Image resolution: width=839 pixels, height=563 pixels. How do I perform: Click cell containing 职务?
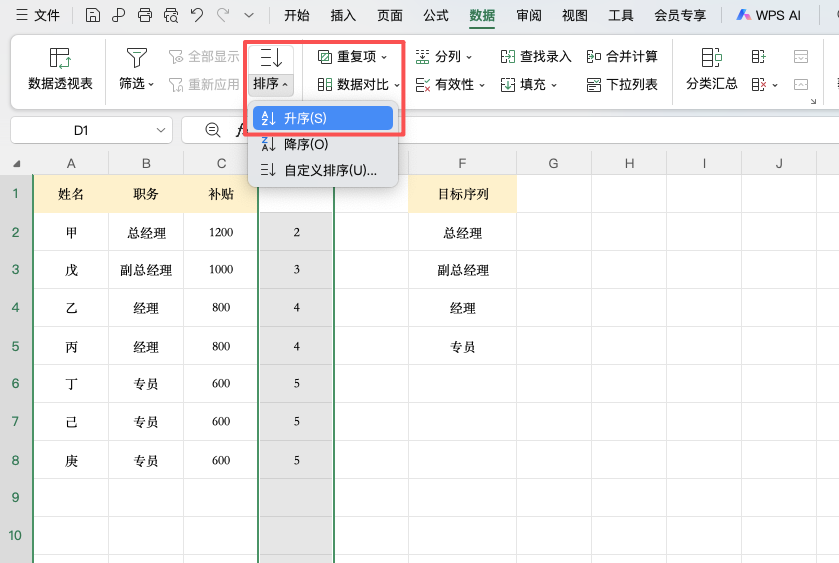[x=146, y=194]
